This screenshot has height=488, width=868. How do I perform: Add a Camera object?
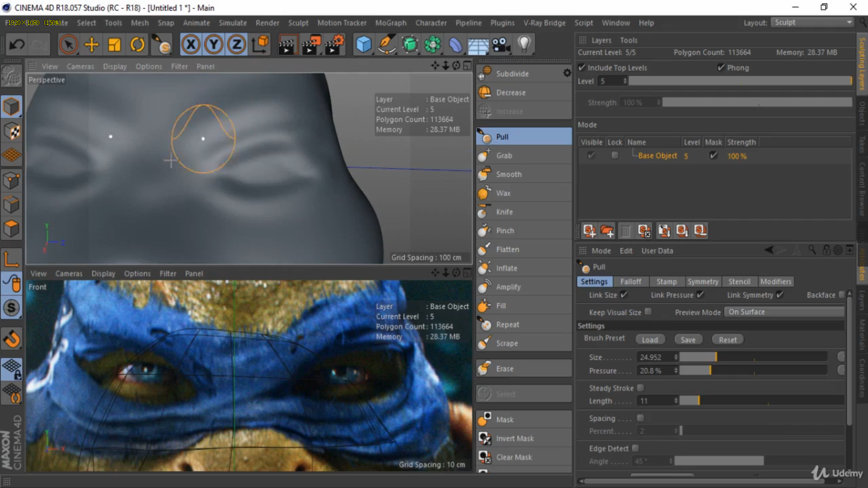(x=500, y=44)
